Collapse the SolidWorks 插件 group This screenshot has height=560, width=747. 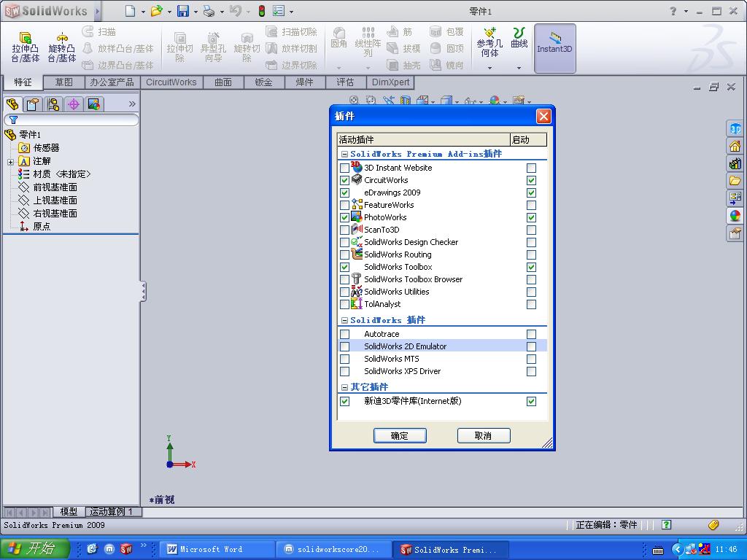tap(344, 321)
